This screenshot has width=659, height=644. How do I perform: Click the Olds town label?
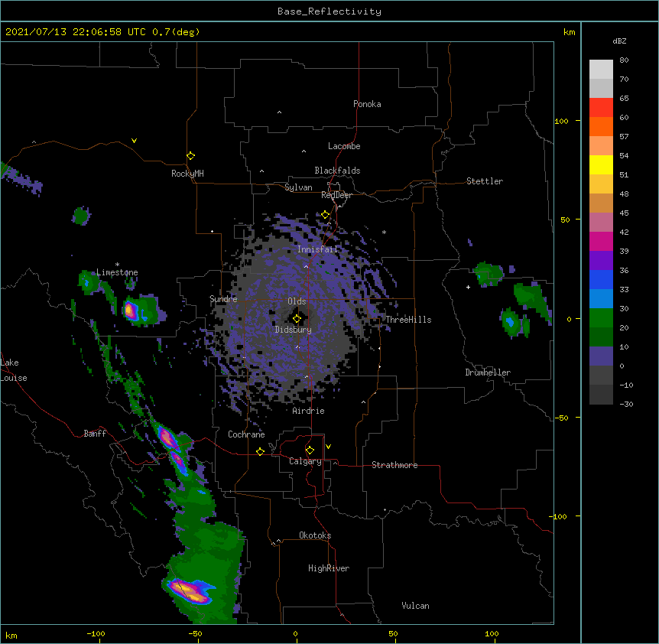pyautogui.click(x=297, y=301)
